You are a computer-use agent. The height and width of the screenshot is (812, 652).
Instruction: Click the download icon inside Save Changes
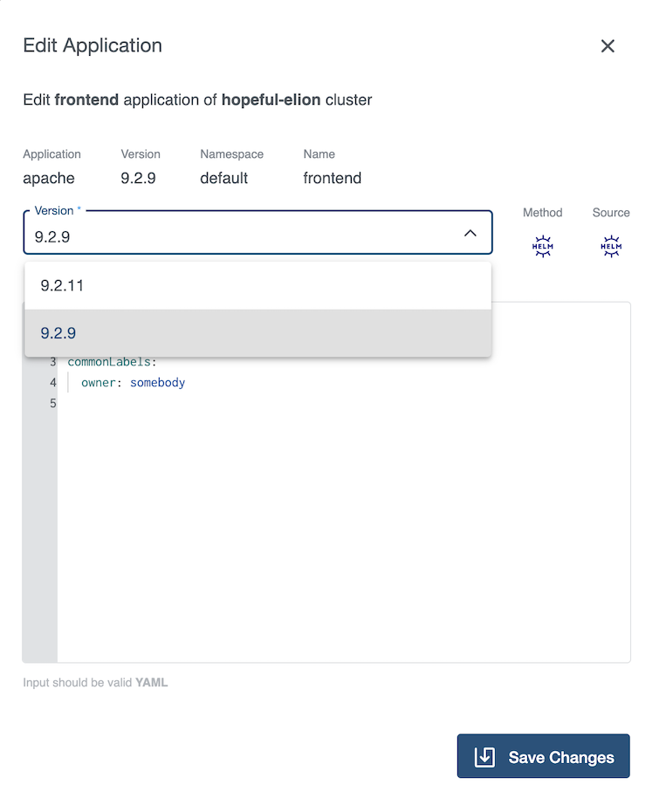point(485,756)
